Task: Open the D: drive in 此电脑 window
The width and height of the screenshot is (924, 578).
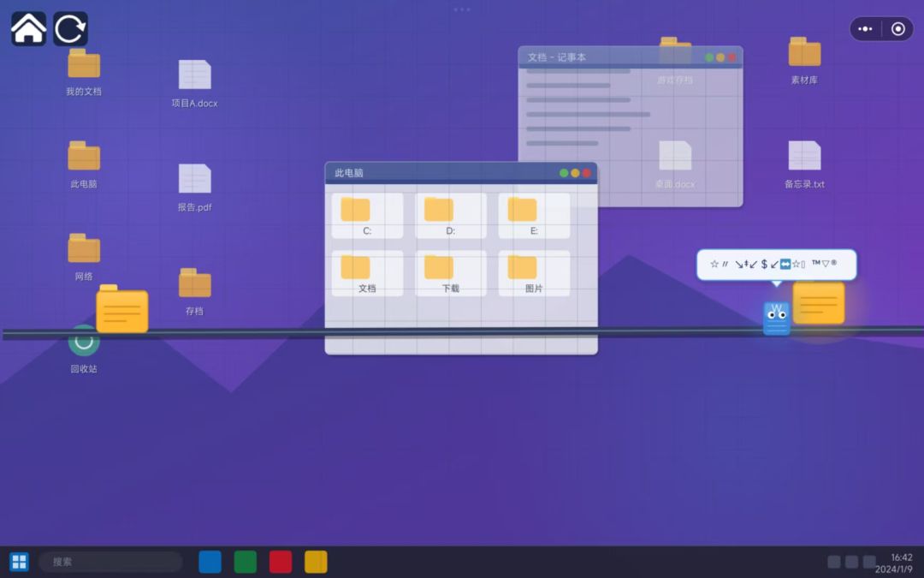Action: click(451, 216)
